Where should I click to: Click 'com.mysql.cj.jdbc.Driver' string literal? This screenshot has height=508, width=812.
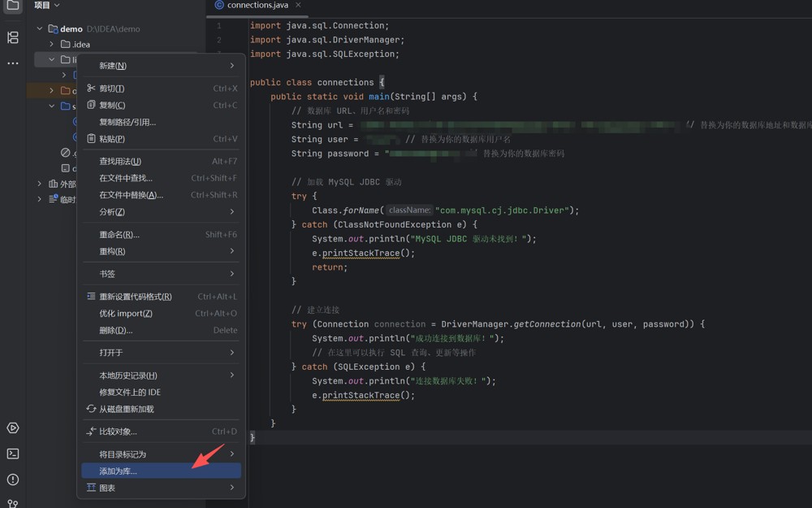pos(502,210)
